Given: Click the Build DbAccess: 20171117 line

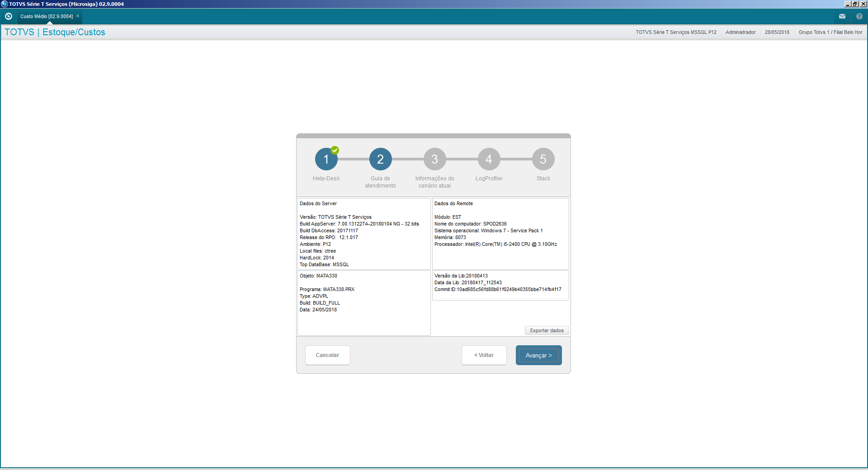Looking at the screenshot, I should (x=329, y=230).
